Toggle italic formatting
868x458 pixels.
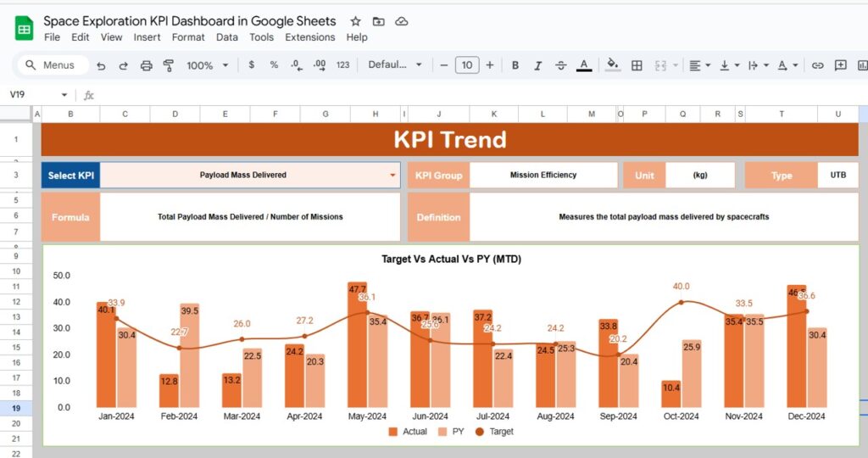pos(537,65)
